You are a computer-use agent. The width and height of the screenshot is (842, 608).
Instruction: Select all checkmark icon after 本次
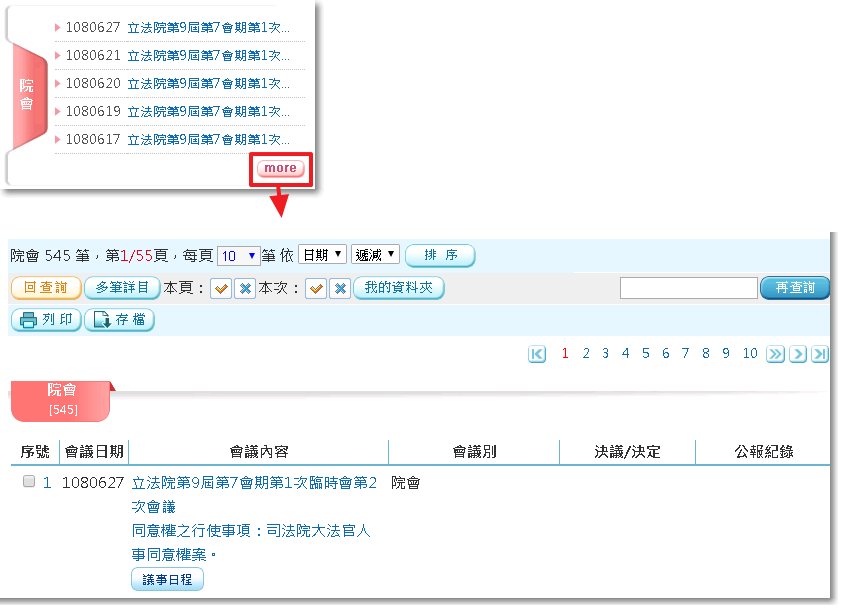click(316, 289)
